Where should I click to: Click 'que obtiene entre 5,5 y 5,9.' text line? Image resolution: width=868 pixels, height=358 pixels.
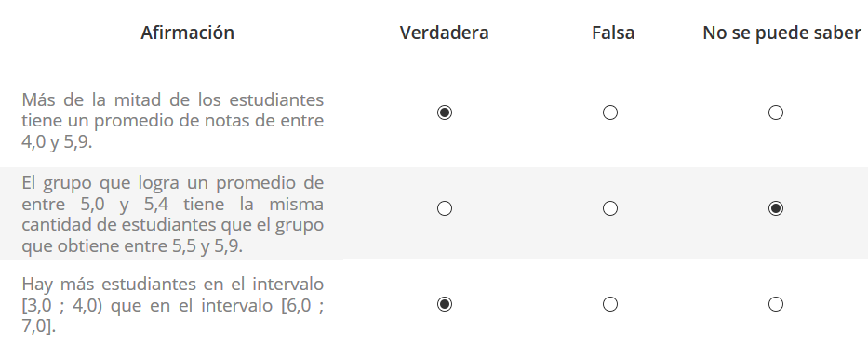tap(132, 245)
